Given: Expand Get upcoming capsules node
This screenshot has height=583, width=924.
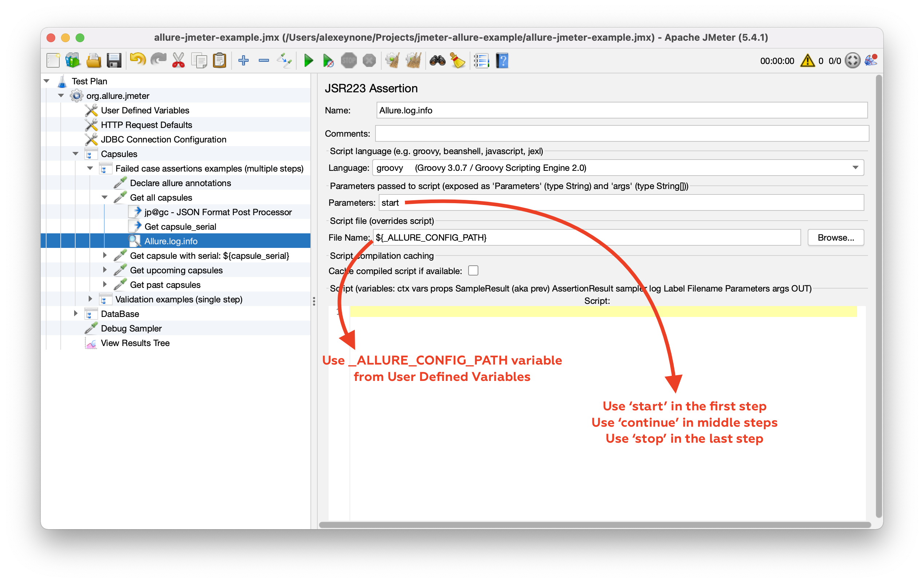Looking at the screenshot, I should pyautogui.click(x=105, y=270).
